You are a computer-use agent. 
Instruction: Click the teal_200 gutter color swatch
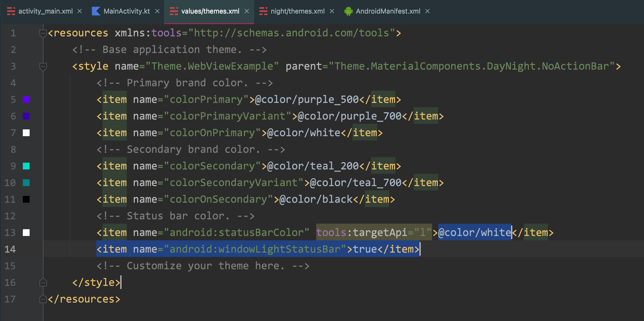[x=26, y=166]
